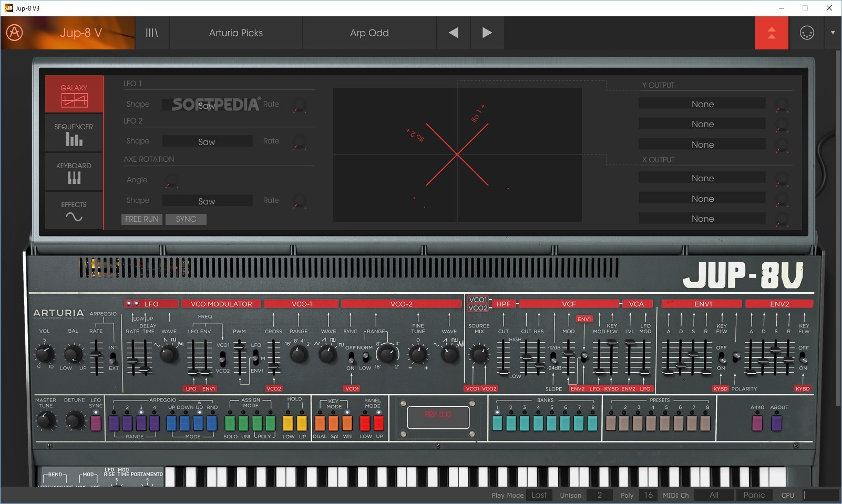The height and width of the screenshot is (504, 842).
Task: Click the DETUNE knob
Action: (x=75, y=420)
